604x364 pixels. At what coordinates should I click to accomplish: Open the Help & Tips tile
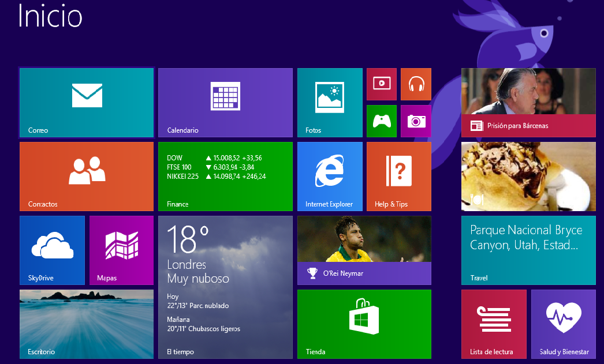[399, 177]
